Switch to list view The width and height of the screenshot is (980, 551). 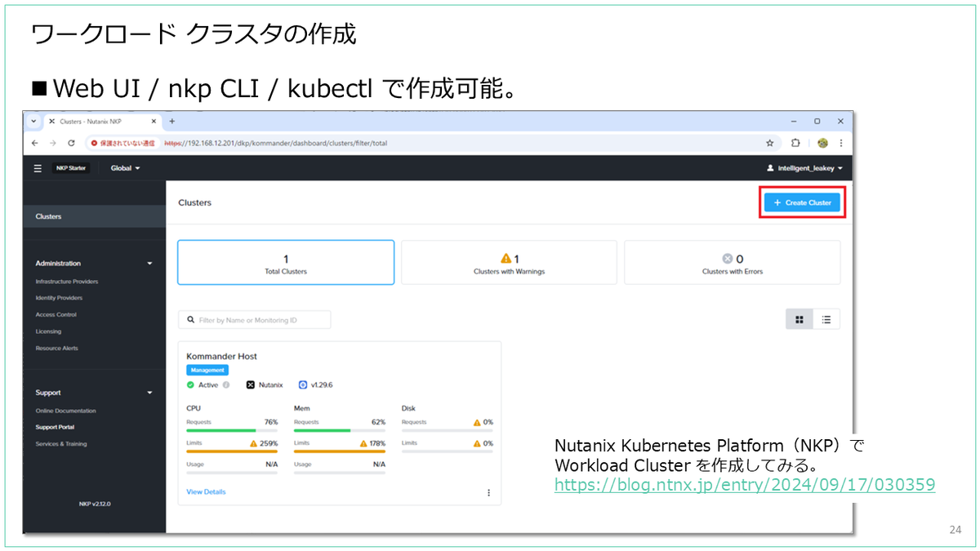coord(826,320)
